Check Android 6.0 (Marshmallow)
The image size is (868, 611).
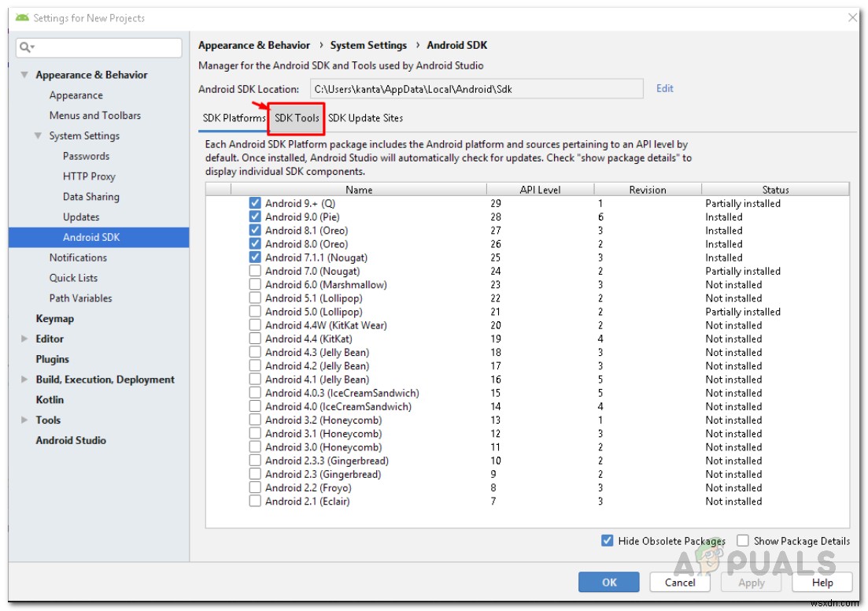255,284
